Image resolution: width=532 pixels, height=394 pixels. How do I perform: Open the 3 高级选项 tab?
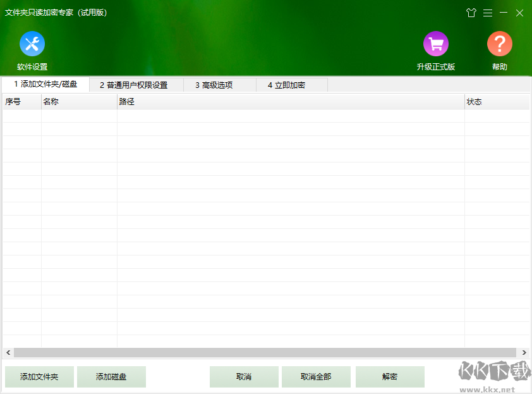tap(220, 85)
